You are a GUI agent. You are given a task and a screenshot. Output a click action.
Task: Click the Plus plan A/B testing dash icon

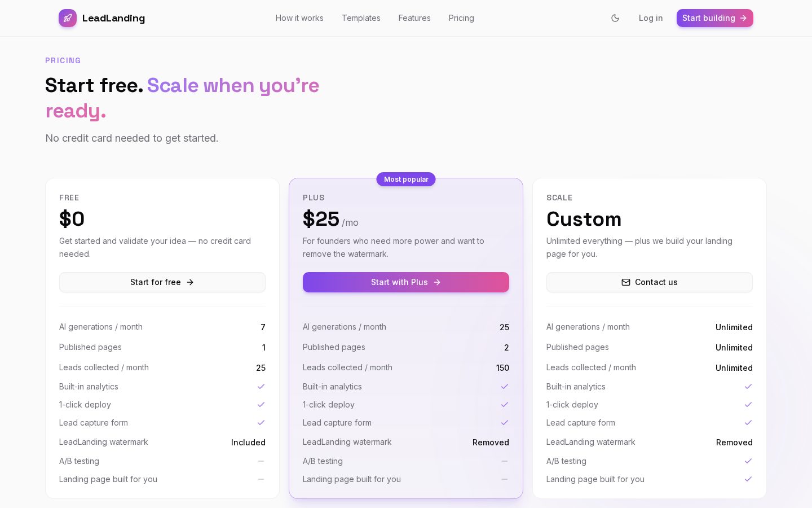click(505, 461)
